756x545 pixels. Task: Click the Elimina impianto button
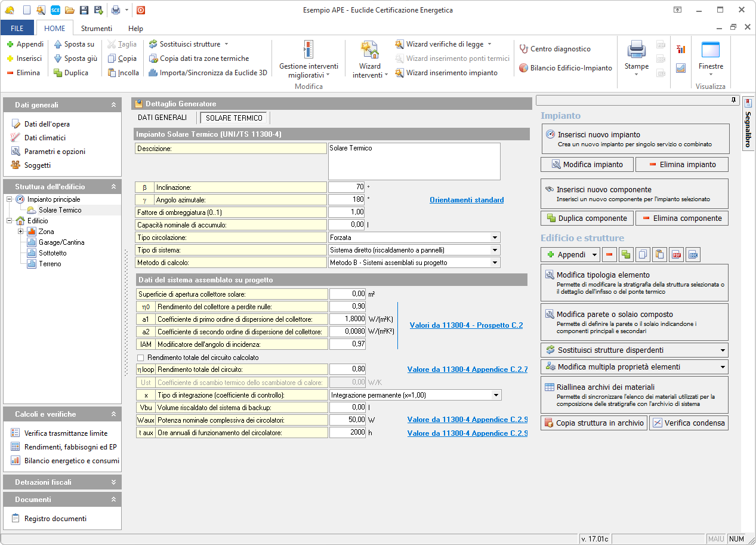coord(682,164)
